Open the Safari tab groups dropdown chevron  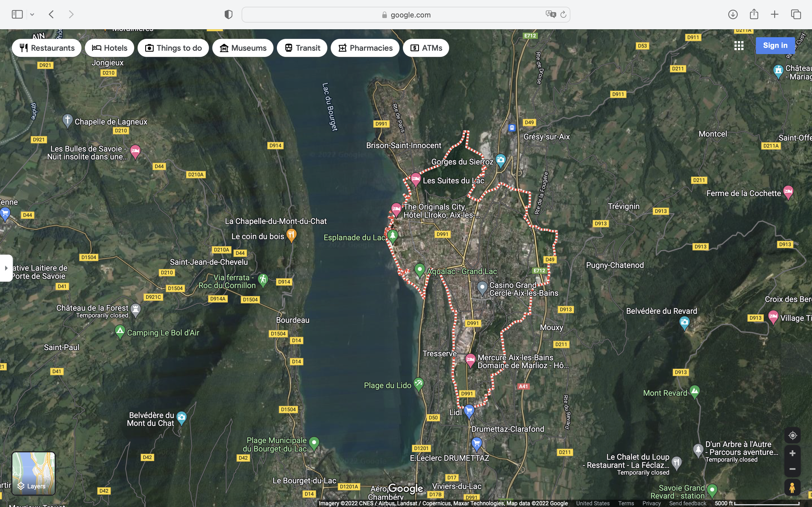32,14
